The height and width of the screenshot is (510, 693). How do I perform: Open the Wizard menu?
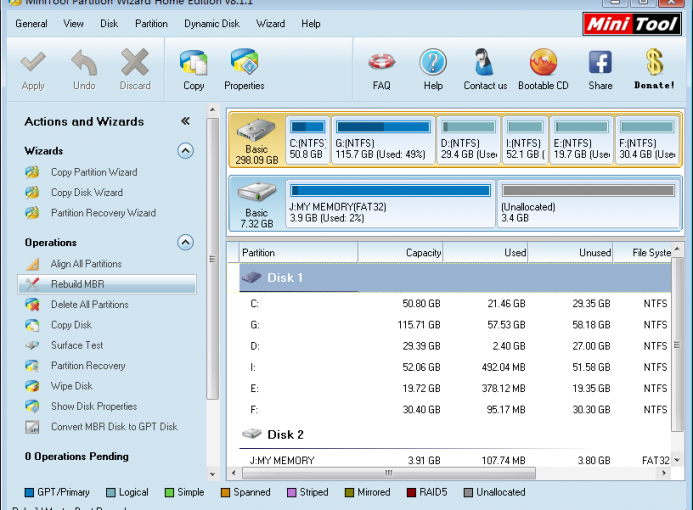point(270,23)
